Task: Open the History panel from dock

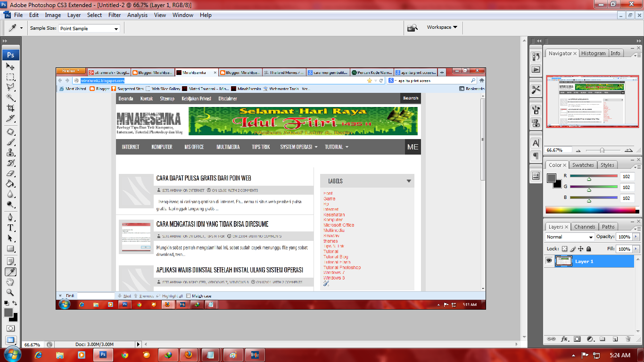Action: (x=536, y=57)
